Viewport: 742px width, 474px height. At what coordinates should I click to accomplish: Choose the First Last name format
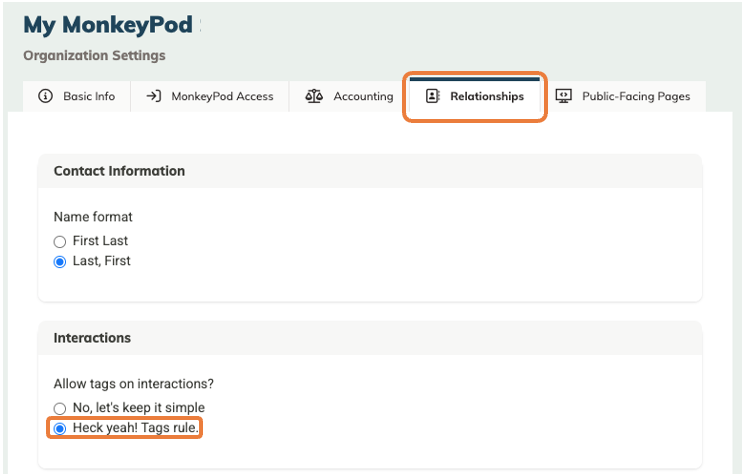click(x=60, y=242)
